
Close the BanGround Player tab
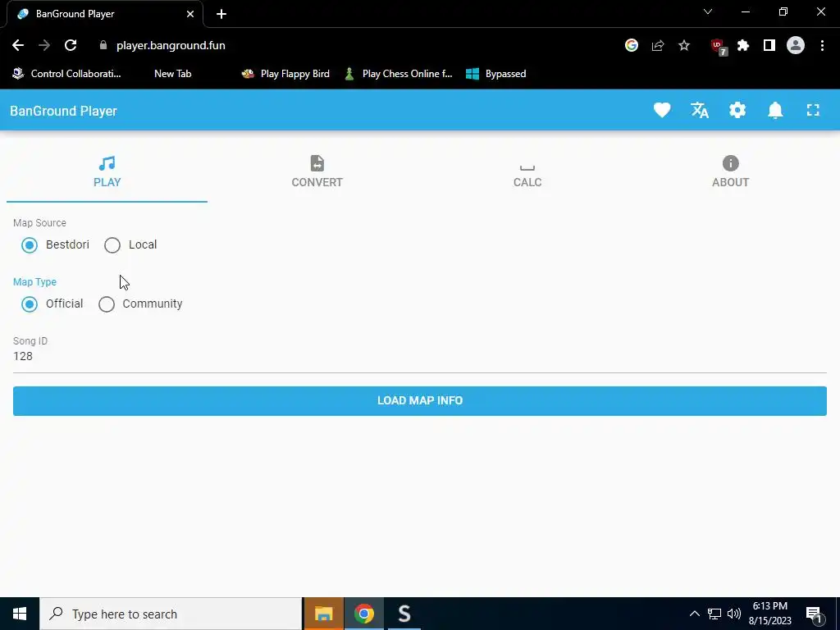[190, 14]
